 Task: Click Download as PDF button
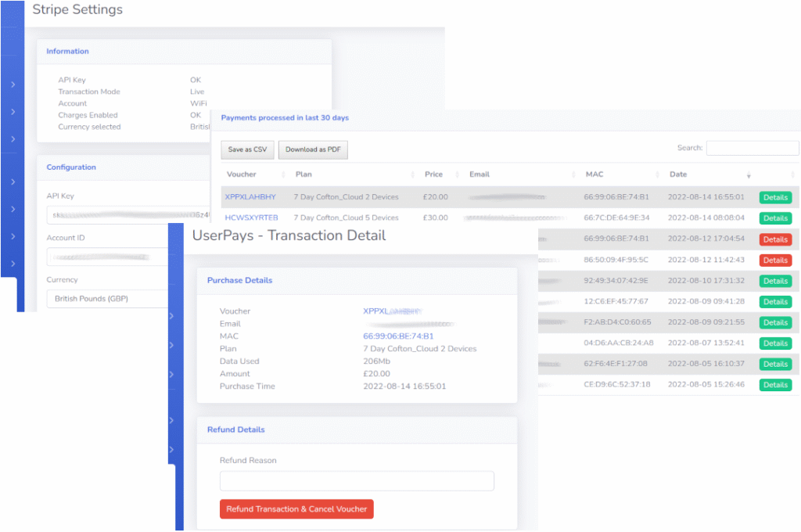313,149
